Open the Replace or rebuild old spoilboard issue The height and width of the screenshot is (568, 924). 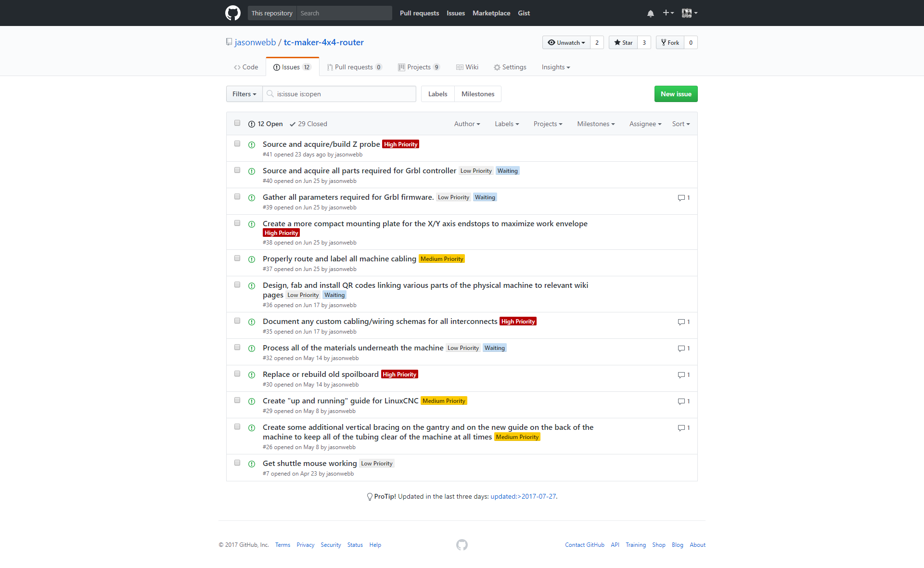321,374
